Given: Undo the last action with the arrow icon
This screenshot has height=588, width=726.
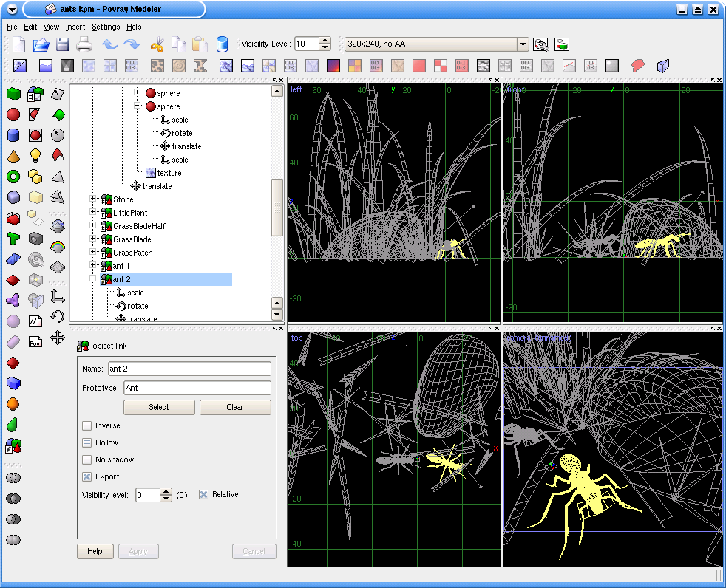Looking at the screenshot, I should click(109, 44).
